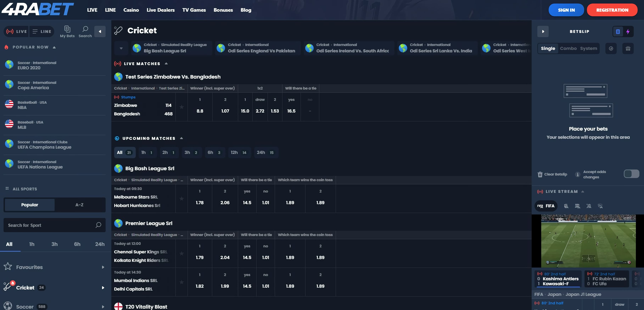The image size is (644, 310).
Task: Favourite the Zimbabwe vs Bangladesh match star
Action: coord(182,107)
